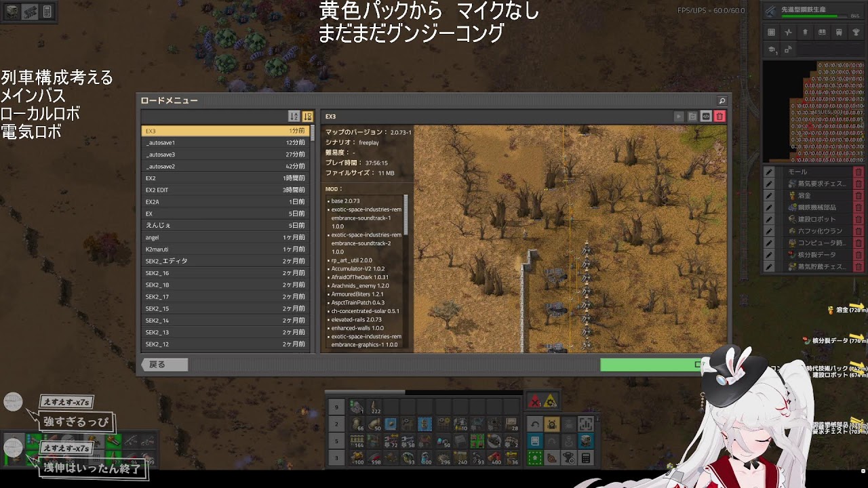Click the greyed play icon in EX3 header
868x488 pixels.
point(679,117)
